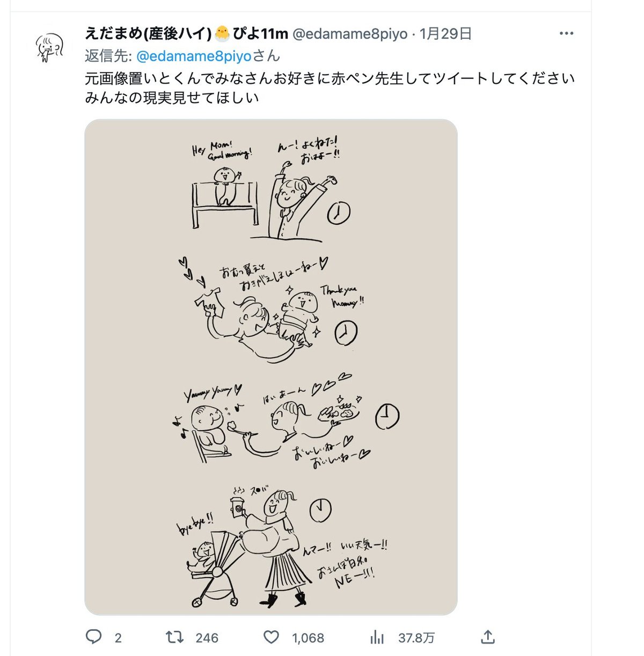This screenshot has height=656, width=644.
Task: Click the @edamame8piyo handle beside the name
Action: click(350, 34)
